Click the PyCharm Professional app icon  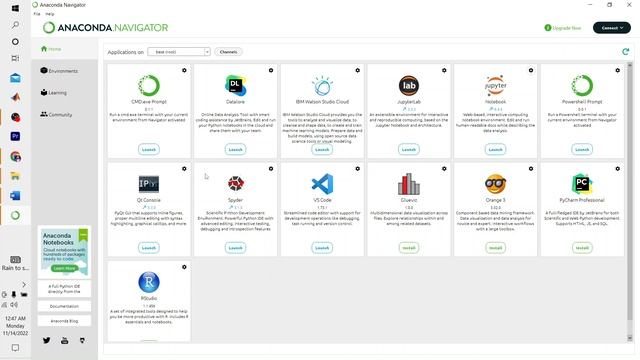pos(582,184)
